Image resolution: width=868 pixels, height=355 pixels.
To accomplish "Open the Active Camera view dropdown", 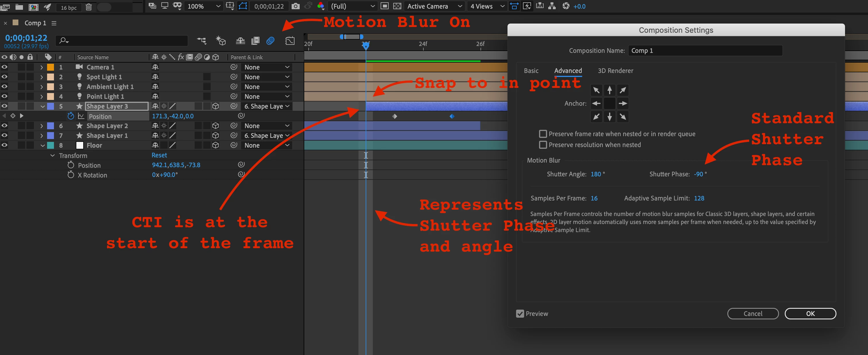I will tap(434, 6).
